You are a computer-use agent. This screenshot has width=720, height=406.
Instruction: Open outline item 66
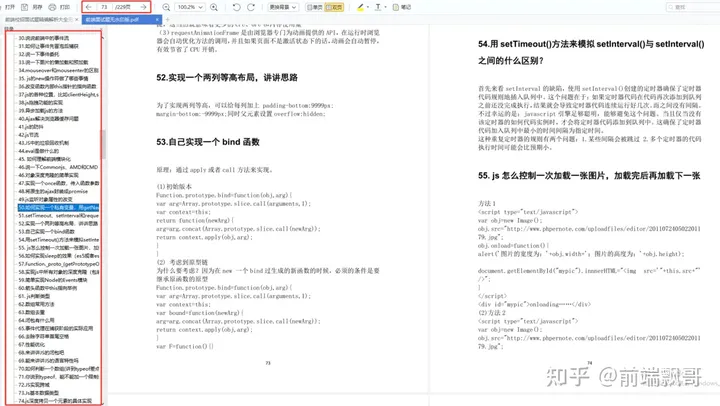[44, 336]
